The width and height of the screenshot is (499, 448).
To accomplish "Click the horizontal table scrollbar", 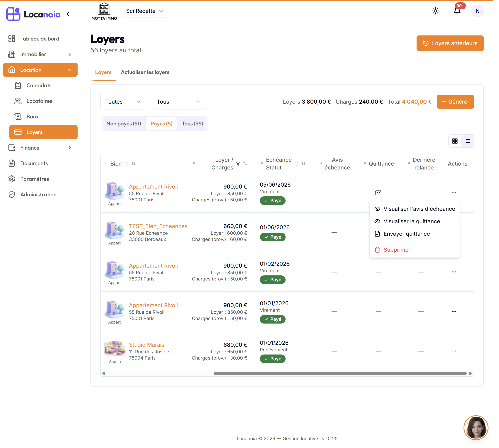I will 340,373.
